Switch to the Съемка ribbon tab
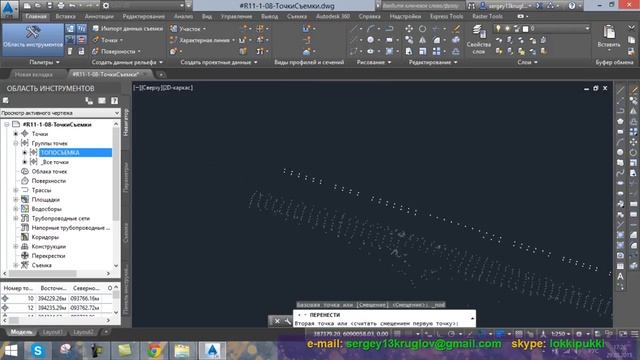The width and height of the screenshot is (640, 360). [297, 17]
